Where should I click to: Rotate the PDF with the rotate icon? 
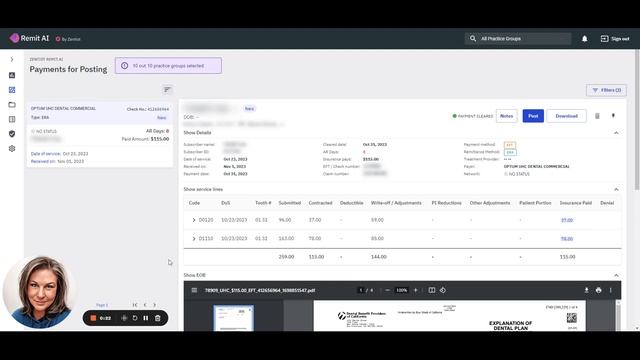point(443,290)
